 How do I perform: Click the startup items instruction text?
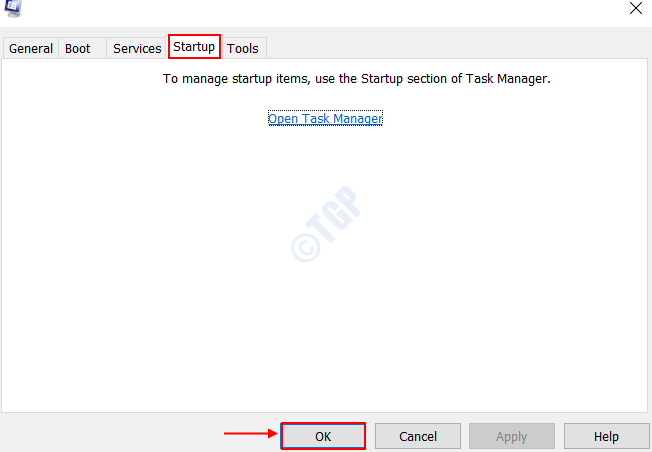click(356, 79)
